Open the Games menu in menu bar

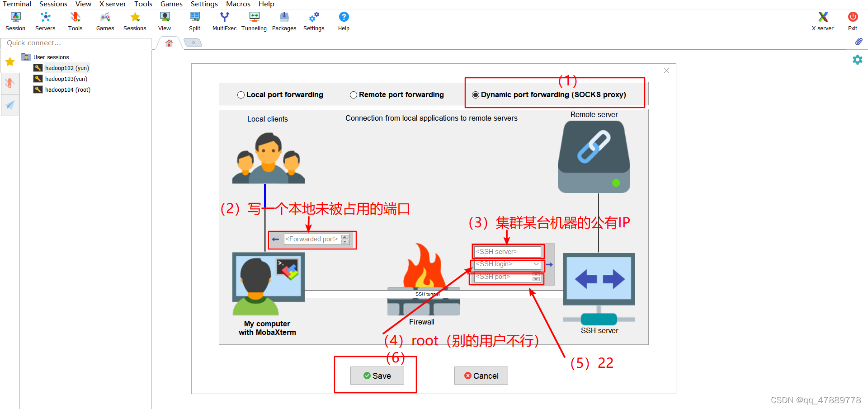click(x=171, y=4)
